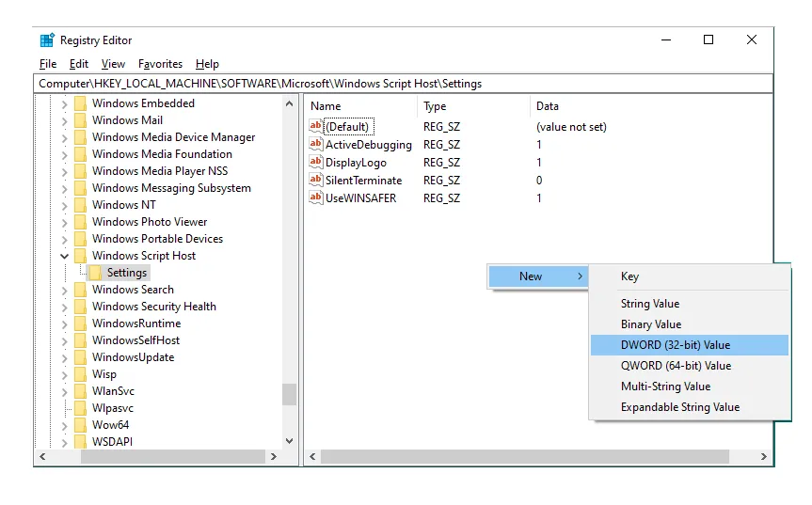Viewport: 812px width, 505px height.
Task: Click the Windows Script Host folder icon
Action: (80, 256)
